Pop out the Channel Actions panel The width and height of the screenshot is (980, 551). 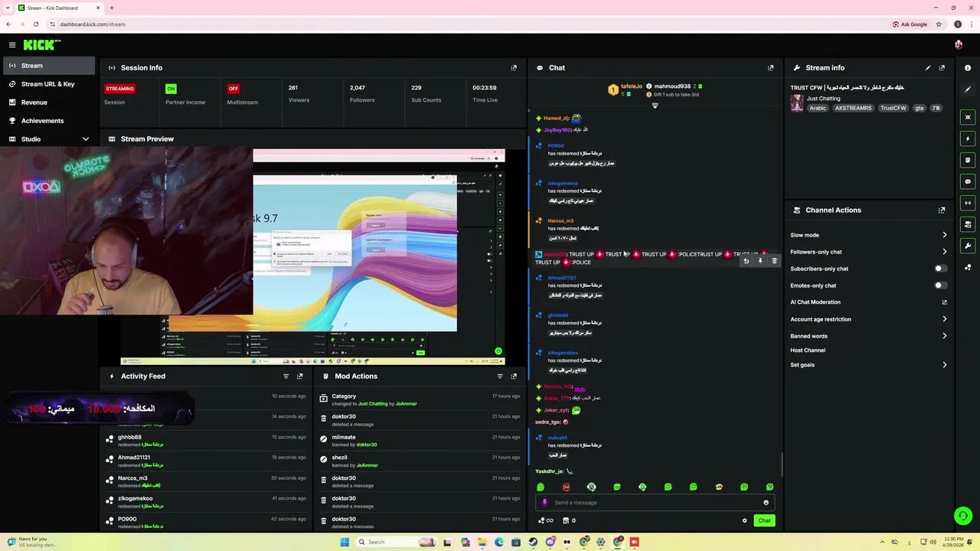[x=942, y=210]
